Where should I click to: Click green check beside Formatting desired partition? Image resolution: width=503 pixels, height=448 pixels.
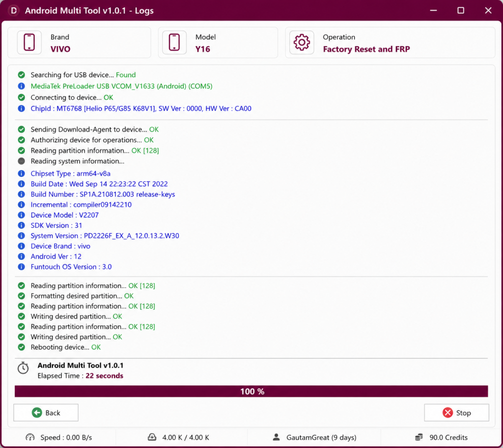22,296
